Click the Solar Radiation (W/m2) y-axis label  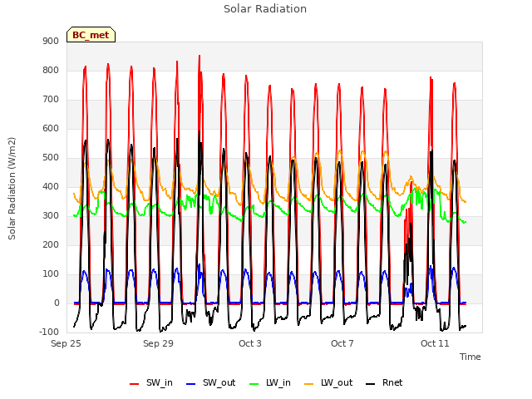point(12,189)
